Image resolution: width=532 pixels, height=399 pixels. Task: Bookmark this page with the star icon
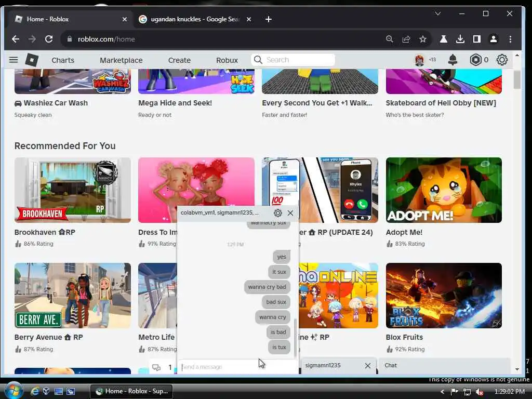coord(423,39)
